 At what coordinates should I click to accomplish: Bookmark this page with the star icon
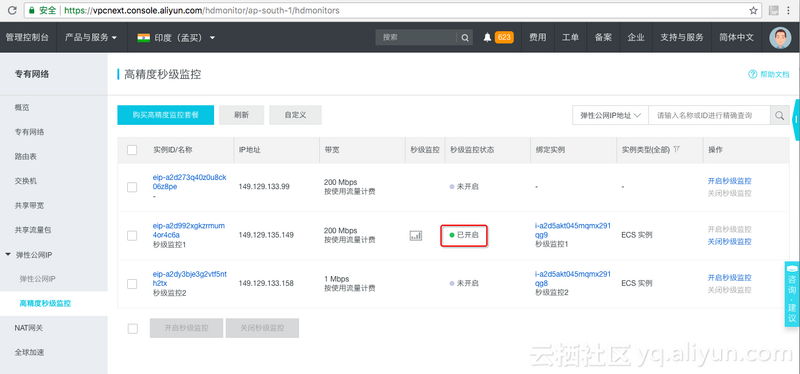[x=753, y=10]
